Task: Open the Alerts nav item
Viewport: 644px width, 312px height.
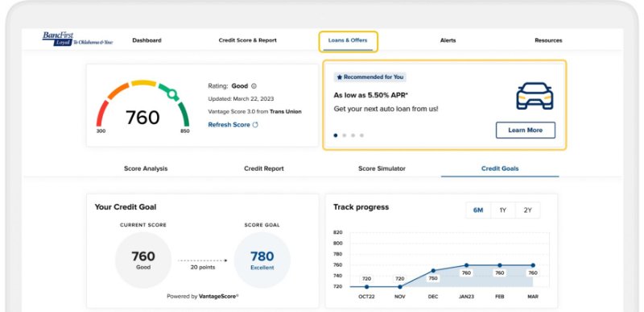Action: pos(448,40)
